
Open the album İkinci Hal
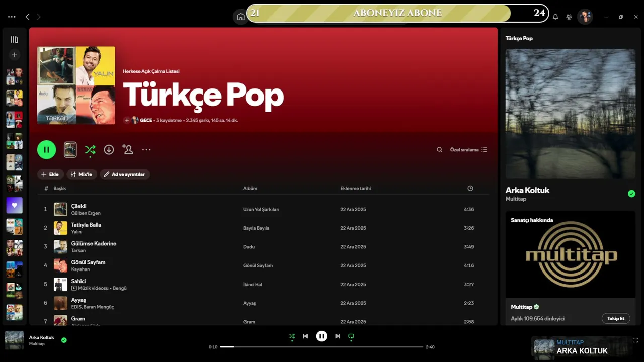pyautogui.click(x=253, y=285)
